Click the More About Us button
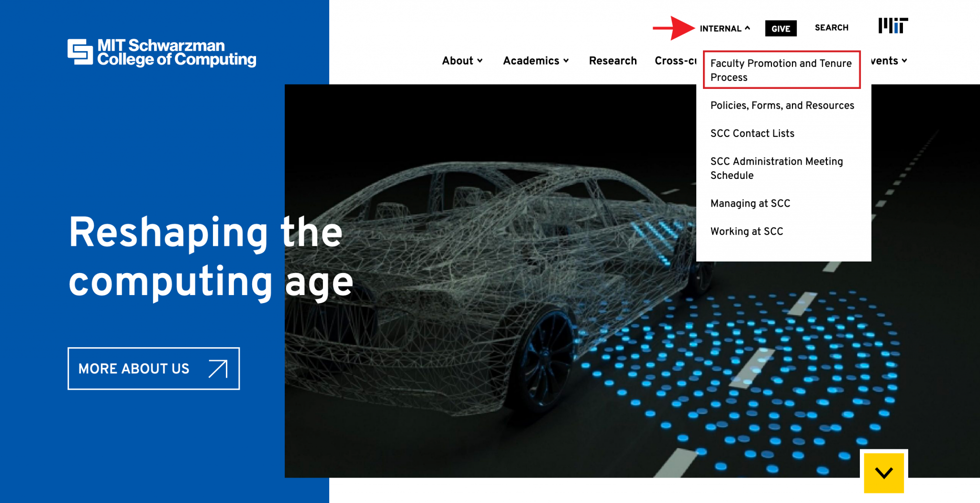This screenshot has width=980, height=503. (153, 369)
